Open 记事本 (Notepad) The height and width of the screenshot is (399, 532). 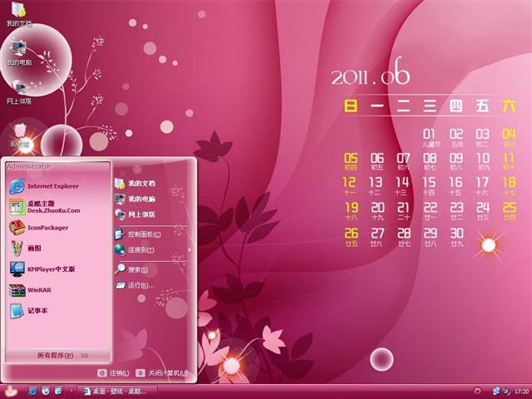(x=58, y=310)
